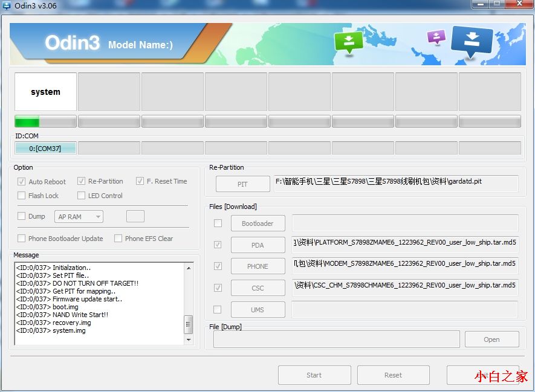Select the 'recovery.img' log line
The width and height of the screenshot is (535, 392).
pyautogui.click(x=54, y=323)
